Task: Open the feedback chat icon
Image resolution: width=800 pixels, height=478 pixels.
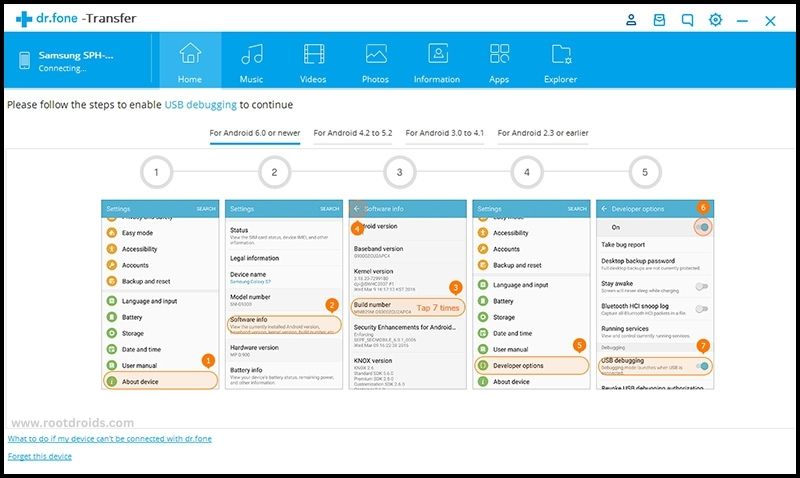Action: pyautogui.click(x=687, y=20)
